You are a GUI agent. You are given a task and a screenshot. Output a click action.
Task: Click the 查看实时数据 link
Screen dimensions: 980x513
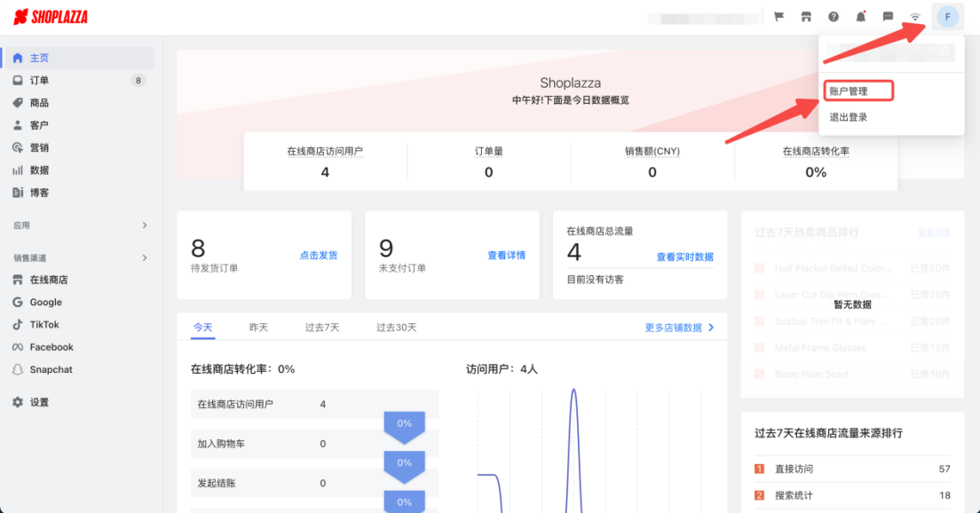coord(685,256)
